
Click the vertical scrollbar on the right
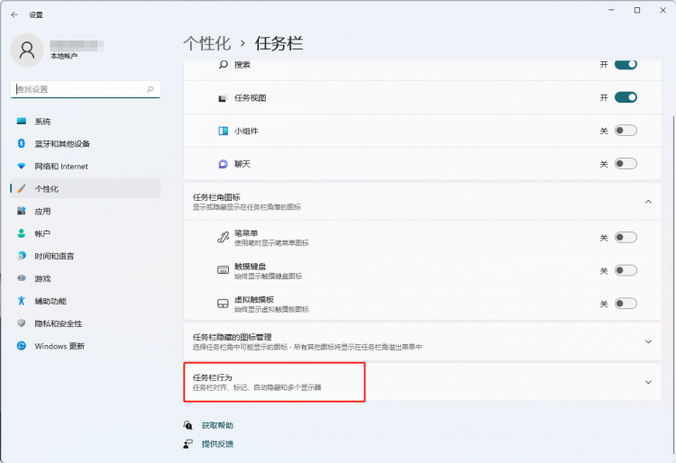[672, 285]
